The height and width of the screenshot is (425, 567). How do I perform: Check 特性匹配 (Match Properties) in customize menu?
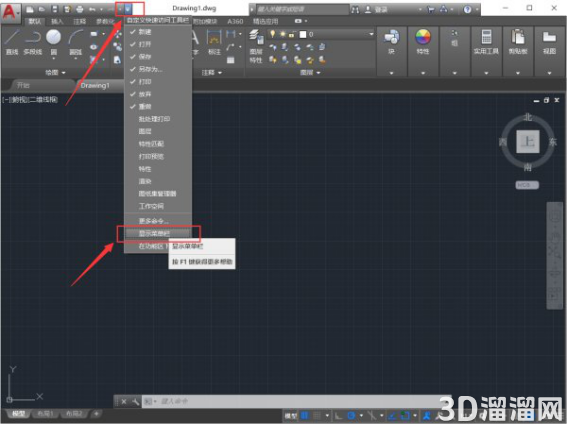(158, 144)
